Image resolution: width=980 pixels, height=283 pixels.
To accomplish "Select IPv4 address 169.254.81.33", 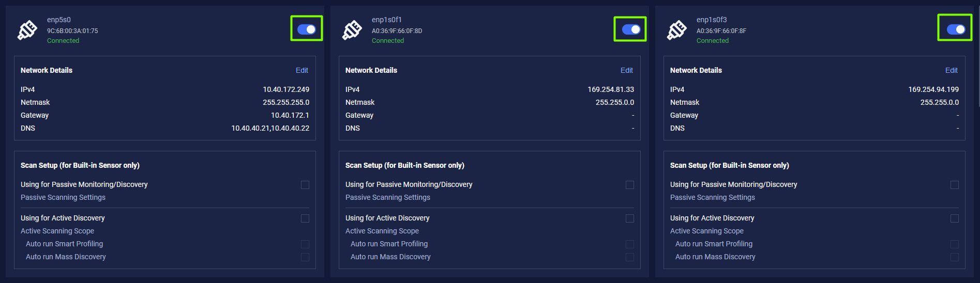I will (611, 89).
